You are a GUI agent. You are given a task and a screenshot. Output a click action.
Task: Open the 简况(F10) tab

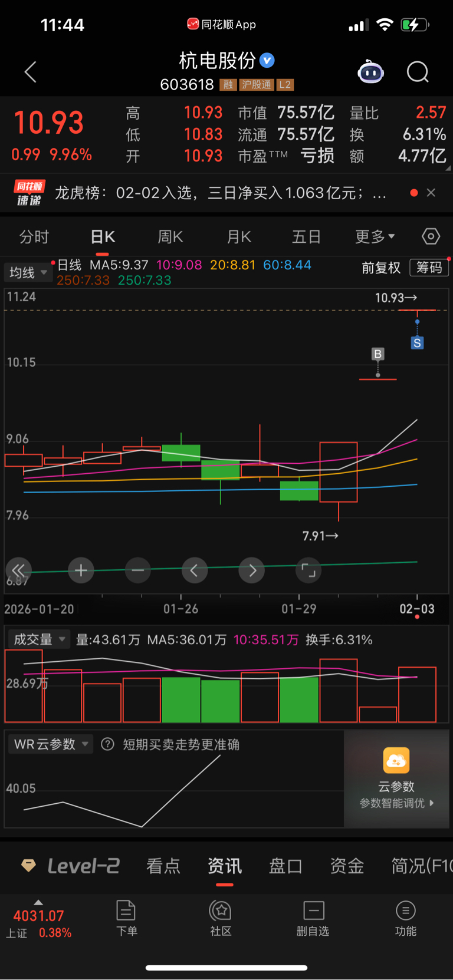(x=422, y=866)
